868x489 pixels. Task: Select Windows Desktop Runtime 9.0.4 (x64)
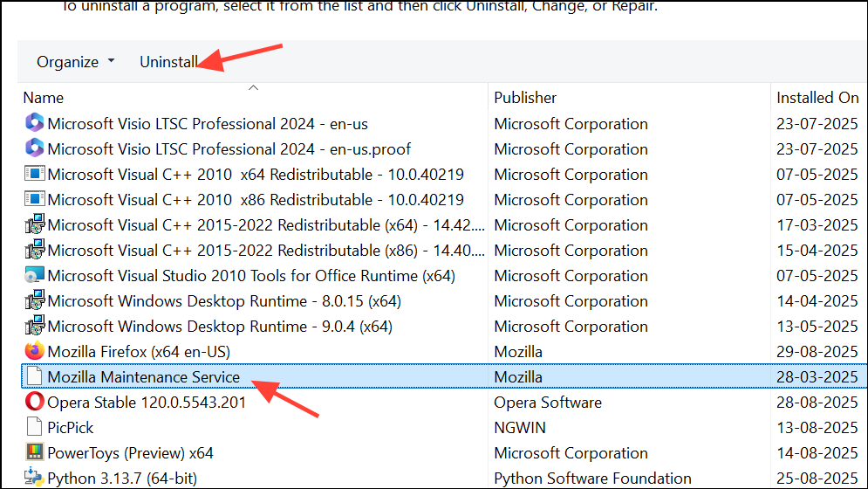coord(220,327)
